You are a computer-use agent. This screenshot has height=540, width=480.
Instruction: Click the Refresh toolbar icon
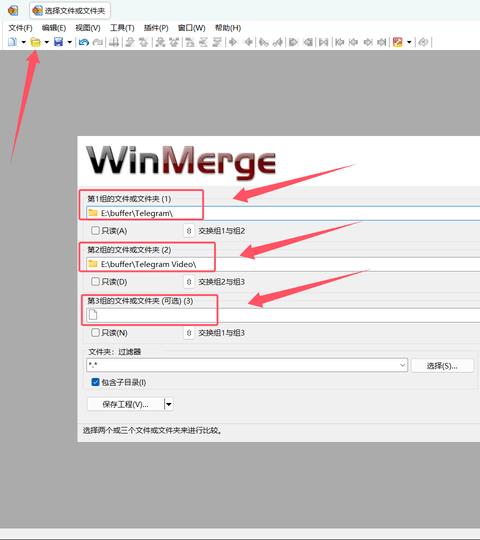pyautogui.click(x=423, y=42)
